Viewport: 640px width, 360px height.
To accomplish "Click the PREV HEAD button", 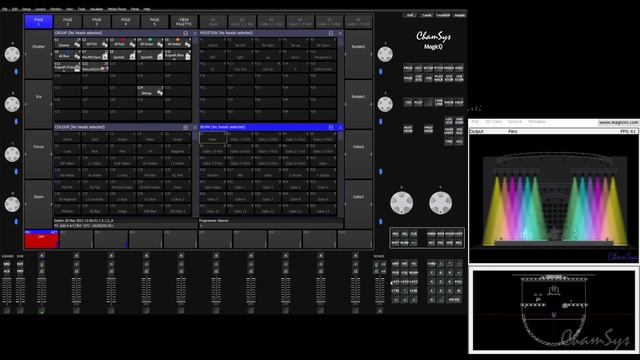I will click(x=428, y=129).
